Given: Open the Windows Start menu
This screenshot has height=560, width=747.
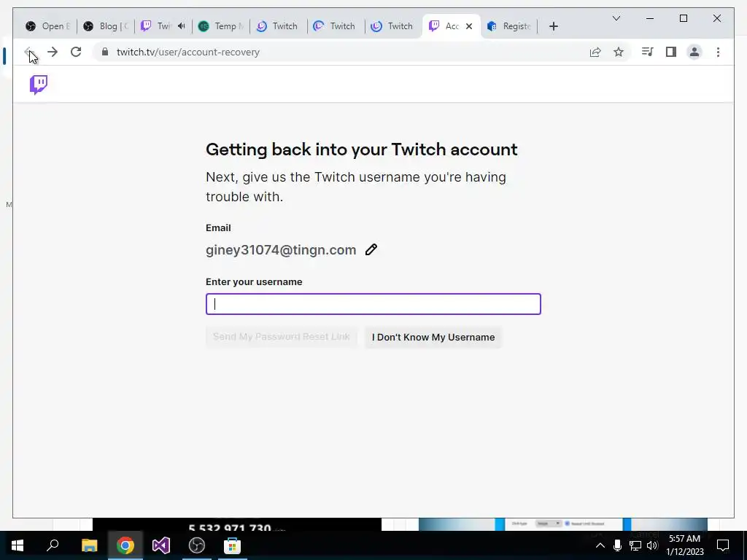Looking at the screenshot, I should coord(18,545).
